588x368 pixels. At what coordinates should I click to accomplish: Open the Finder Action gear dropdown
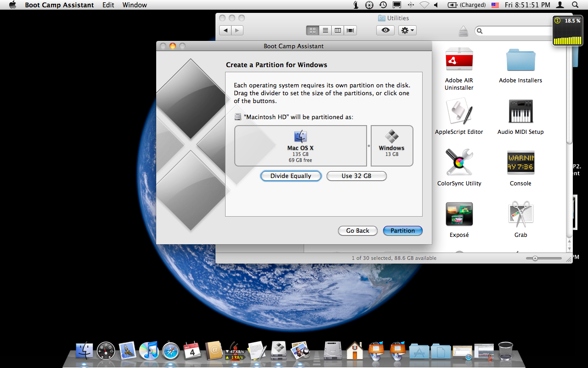tap(407, 30)
